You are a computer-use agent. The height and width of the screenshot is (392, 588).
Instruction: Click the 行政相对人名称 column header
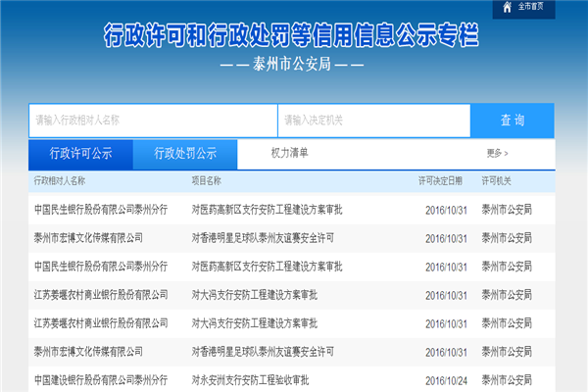[x=60, y=181]
